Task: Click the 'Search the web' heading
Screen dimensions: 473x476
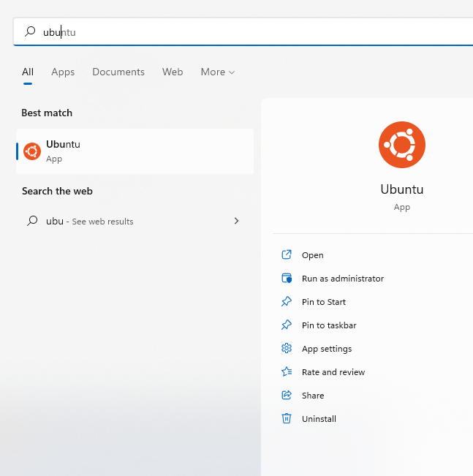Action: (57, 191)
